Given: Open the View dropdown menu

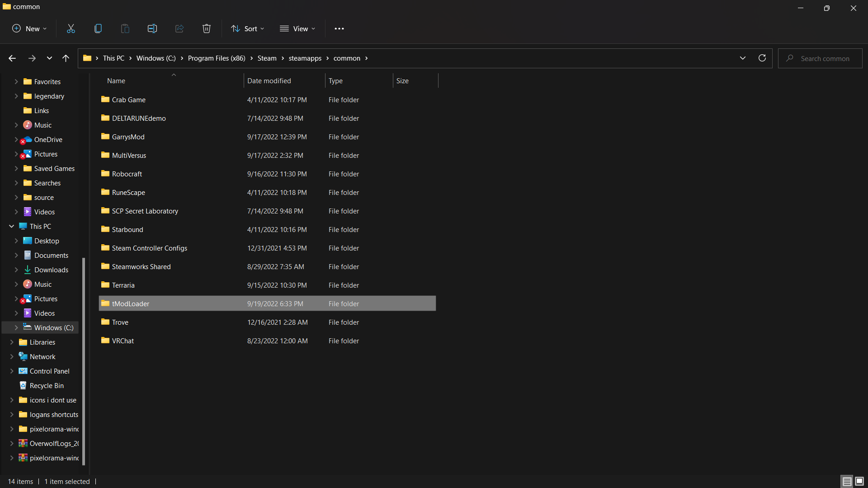Looking at the screenshot, I should pyautogui.click(x=297, y=28).
